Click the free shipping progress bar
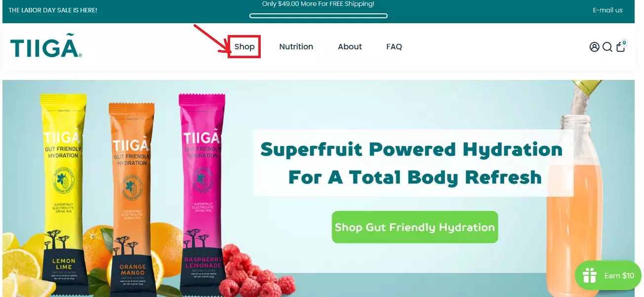644x297 pixels. [x=319, y=16]
